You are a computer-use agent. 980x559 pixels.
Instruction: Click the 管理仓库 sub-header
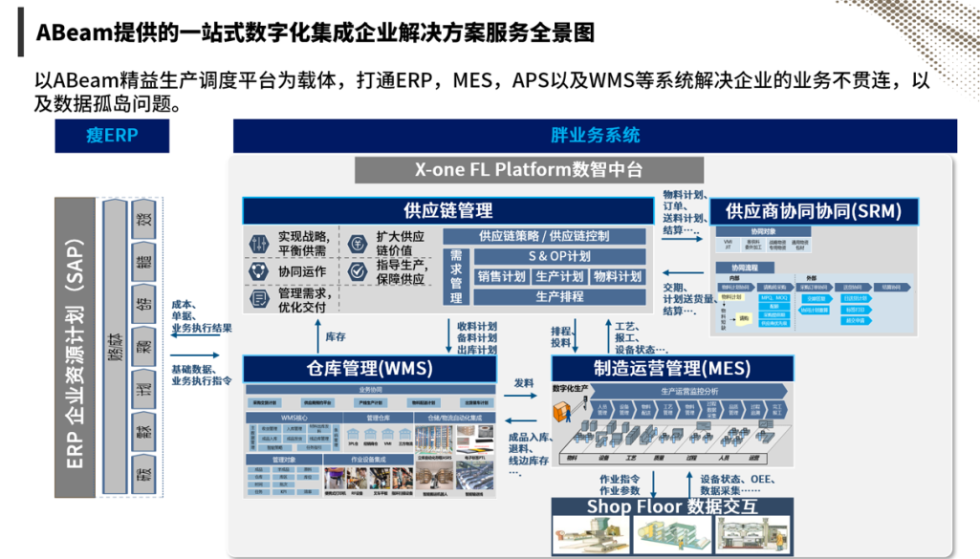click(x=378, y=418)
